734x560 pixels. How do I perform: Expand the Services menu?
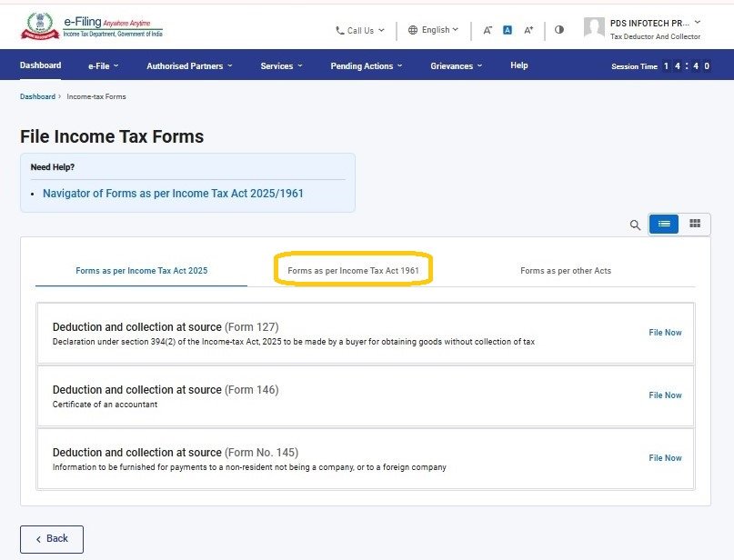(282, 66)
